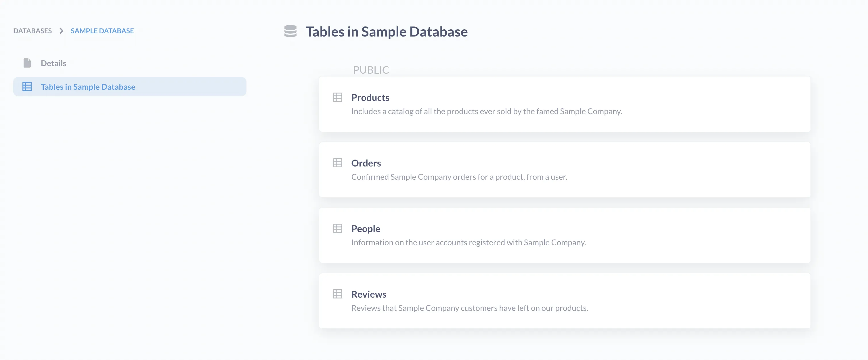
Task: Click the table icon beside Orders
Action: (x=338, y=163)
